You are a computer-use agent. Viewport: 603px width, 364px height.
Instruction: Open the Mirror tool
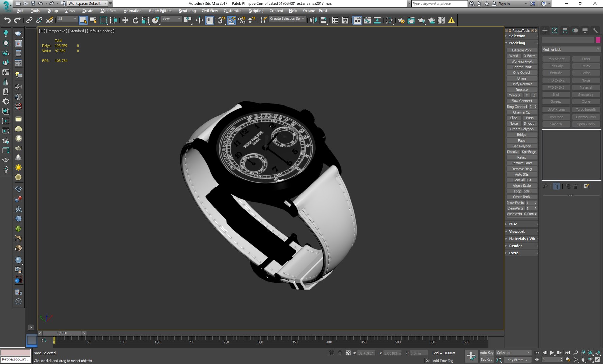tap(313, 20)
